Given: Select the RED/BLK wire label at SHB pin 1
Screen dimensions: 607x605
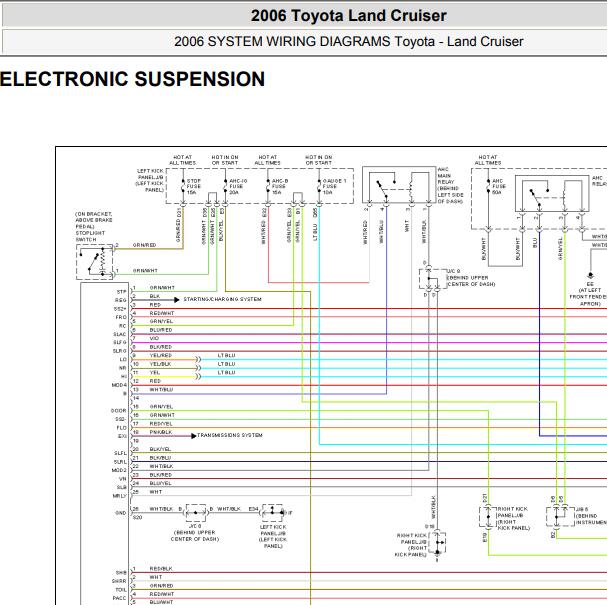Looking at the screenshot, I should pos(161,569).
